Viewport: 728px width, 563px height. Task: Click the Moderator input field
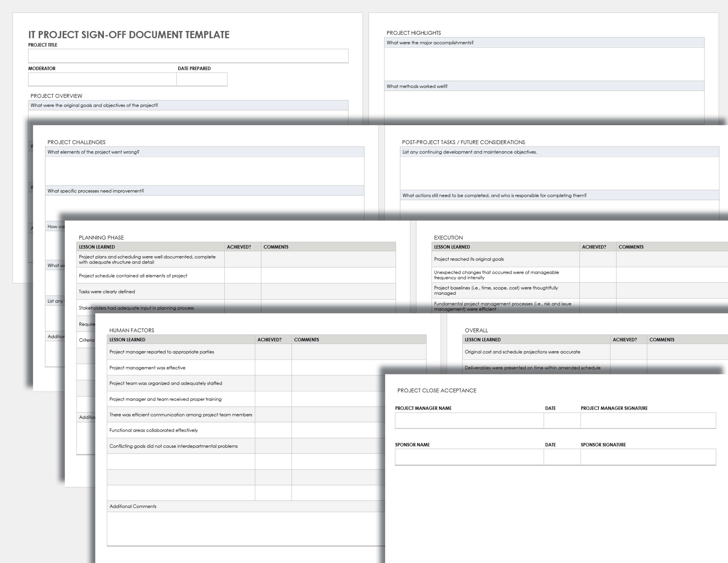[102, 79]
